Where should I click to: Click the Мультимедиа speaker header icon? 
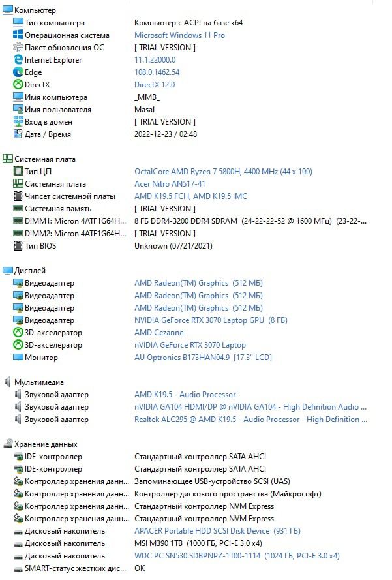8,382
